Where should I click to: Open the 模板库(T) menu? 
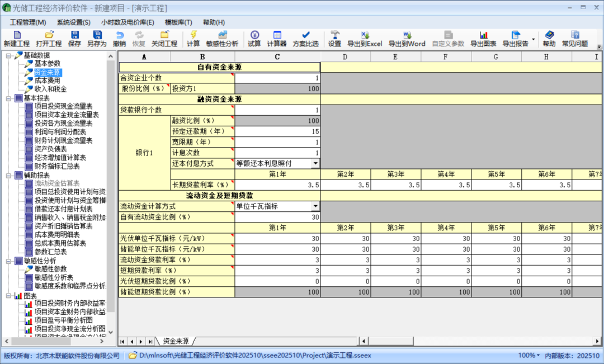pyautogui.click(x=178, y=22)
